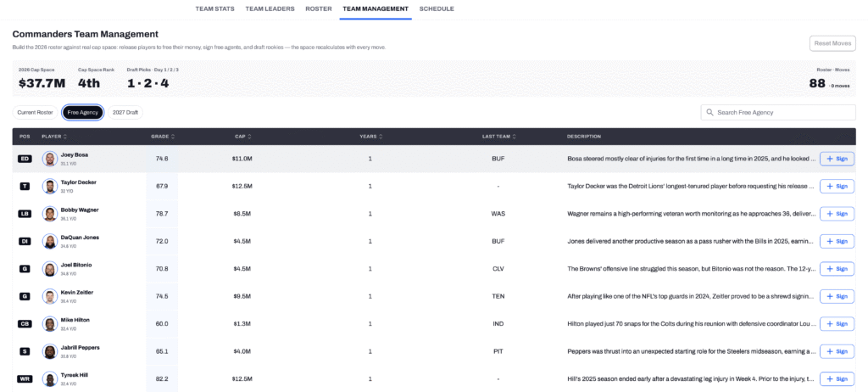Sign Taylor Decker
The width and height of the screenshot is (868, 392).
coord(837,187)
